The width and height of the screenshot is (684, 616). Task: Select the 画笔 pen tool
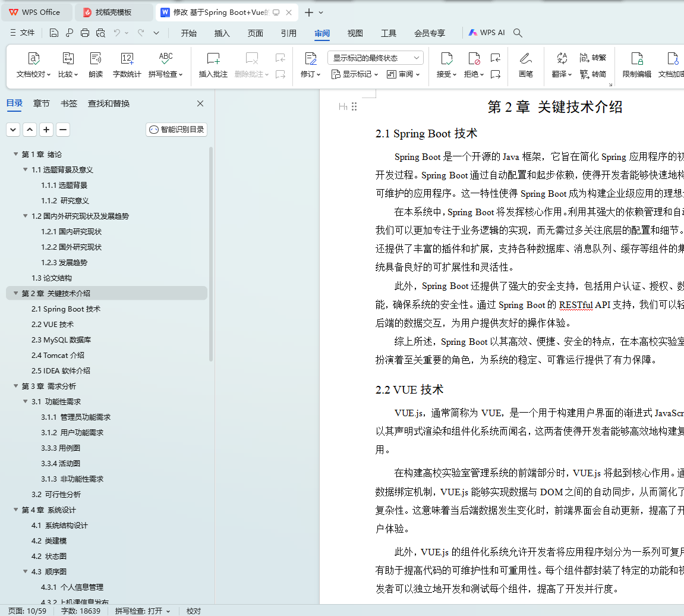[x=526, y=65]
